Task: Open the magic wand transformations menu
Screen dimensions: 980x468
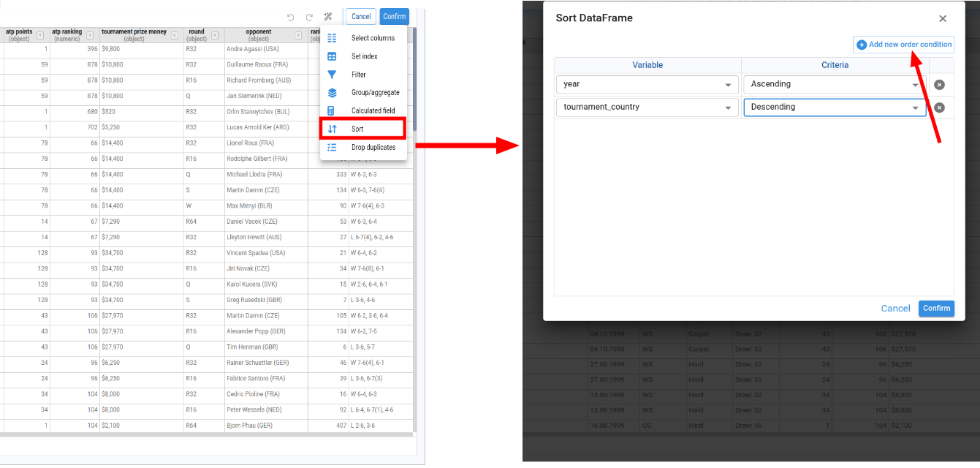Action: coord(328,17)
